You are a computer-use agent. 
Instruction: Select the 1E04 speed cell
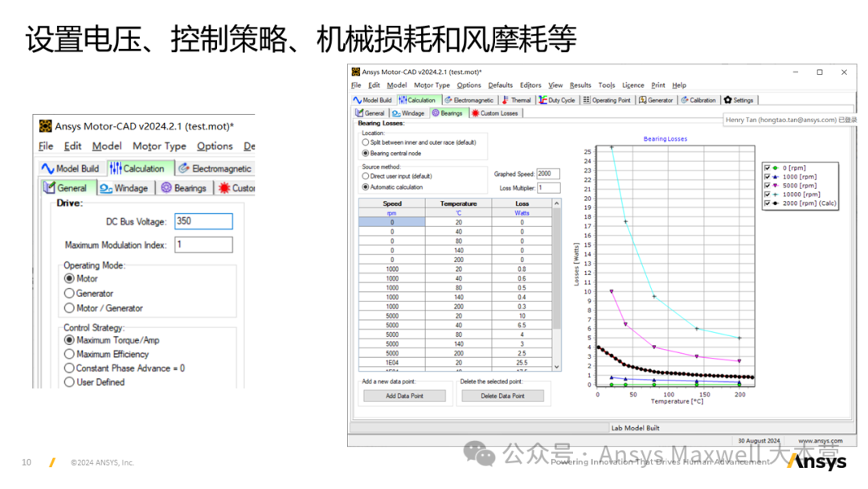(392, 363)
